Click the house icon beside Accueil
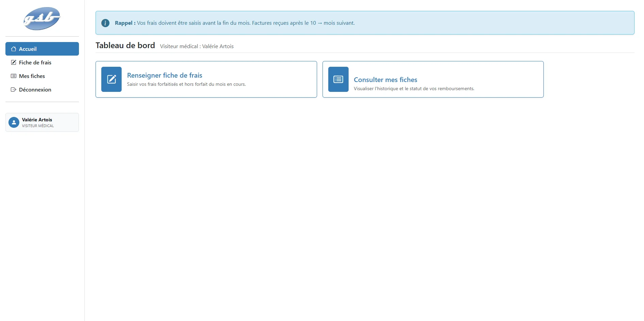Image resolution: width=644 pixels, height=321 pixels. tap(14, 49)
